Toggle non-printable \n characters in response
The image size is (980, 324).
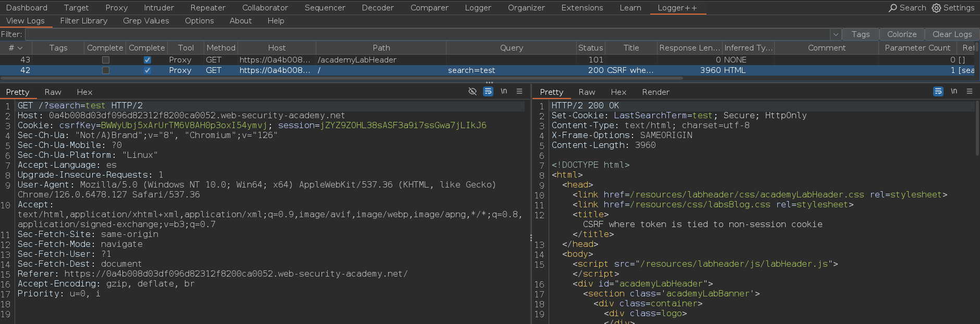954,91
